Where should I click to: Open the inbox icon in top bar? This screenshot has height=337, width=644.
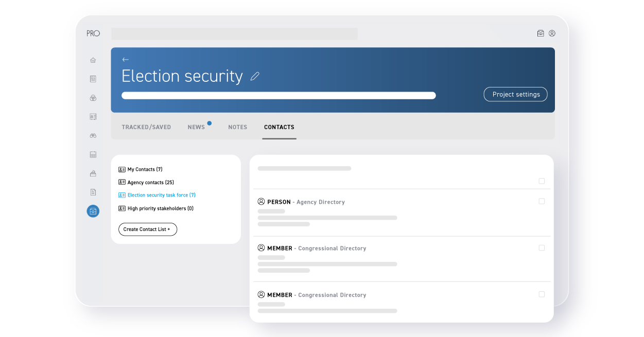(x=540, y=33)
